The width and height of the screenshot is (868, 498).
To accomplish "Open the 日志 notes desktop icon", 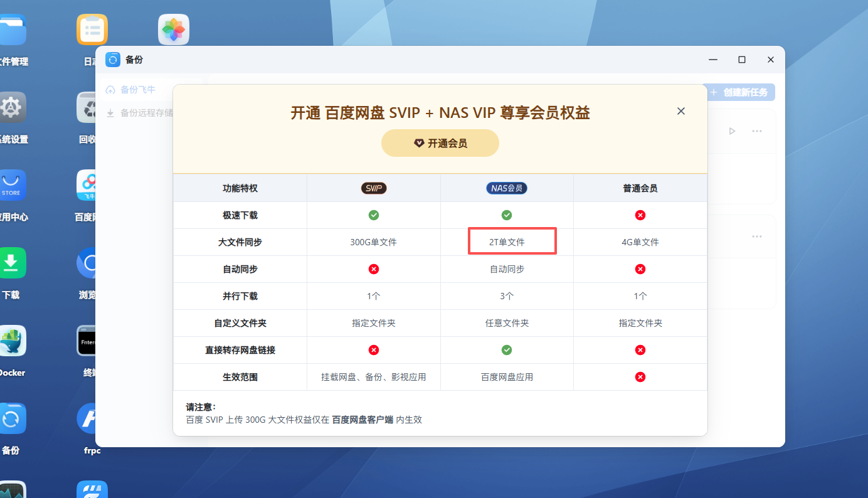I will tap(92, 29).
